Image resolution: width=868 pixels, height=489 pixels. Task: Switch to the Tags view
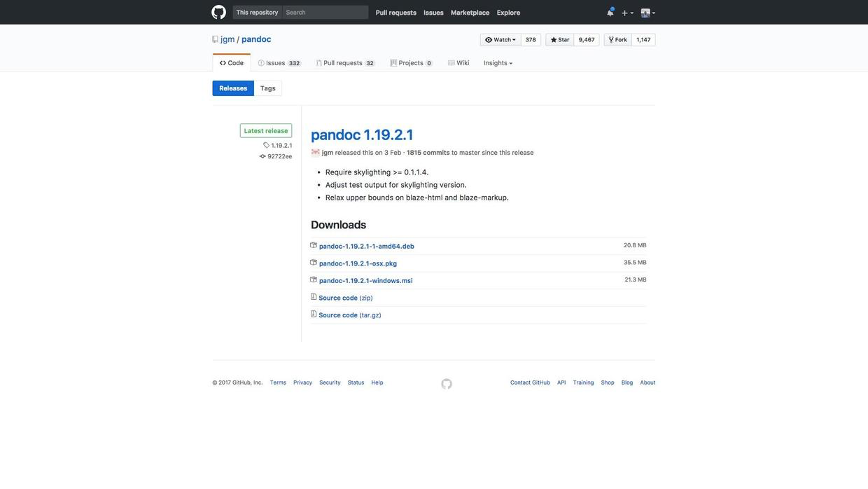pos(268,88)
